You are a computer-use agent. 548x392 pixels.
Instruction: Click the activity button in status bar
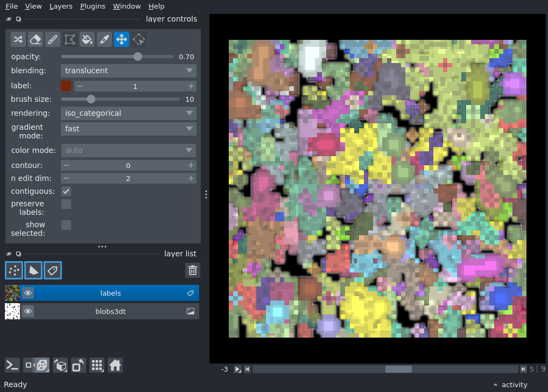[x=510, y=384]
